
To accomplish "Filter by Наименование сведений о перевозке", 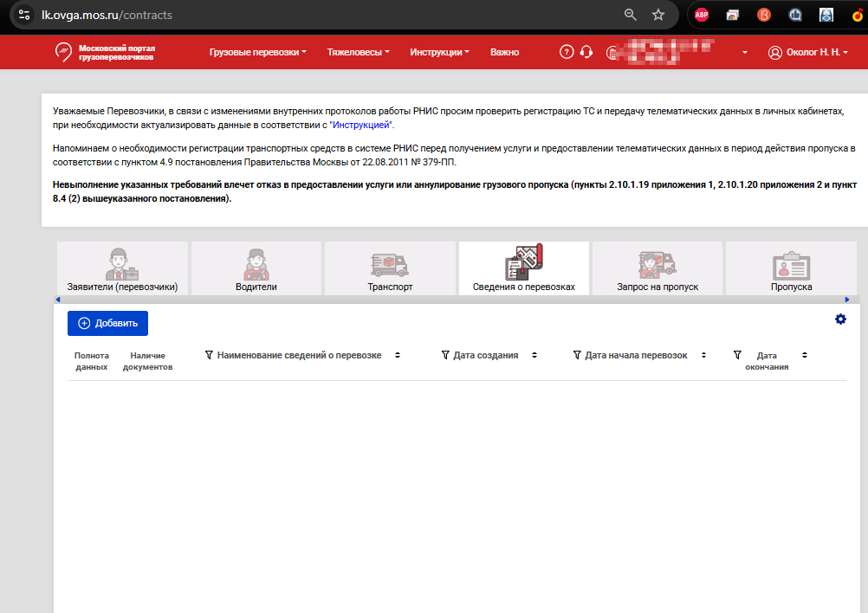I will pos(209,355).
